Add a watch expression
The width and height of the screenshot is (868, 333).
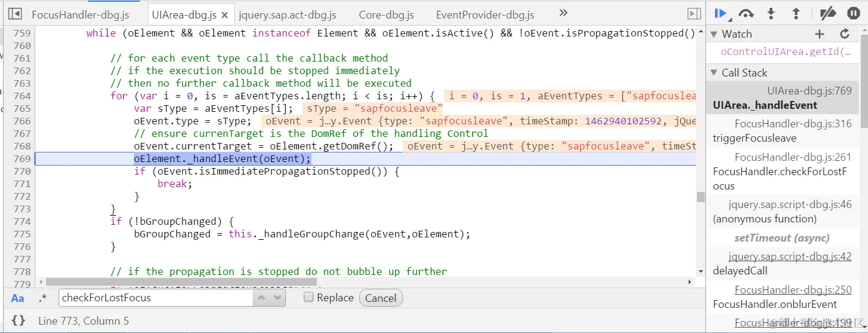tap(820, 34)
